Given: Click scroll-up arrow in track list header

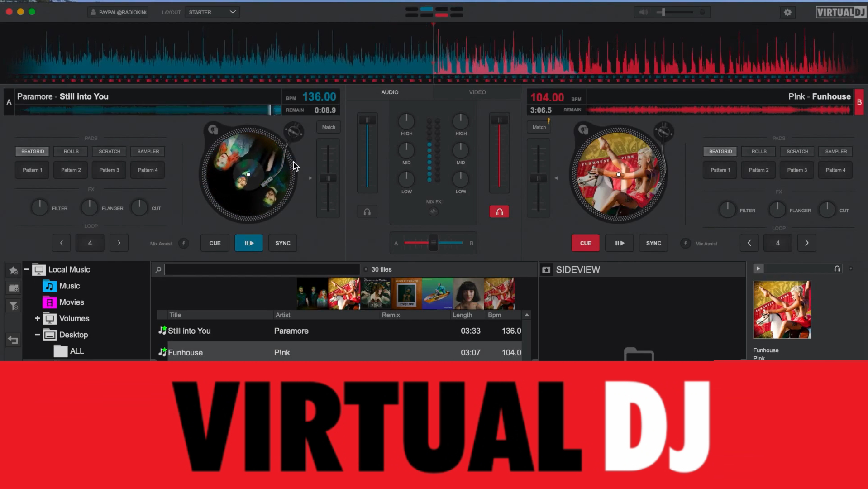Looking at the screenshot, I should 527,315.
